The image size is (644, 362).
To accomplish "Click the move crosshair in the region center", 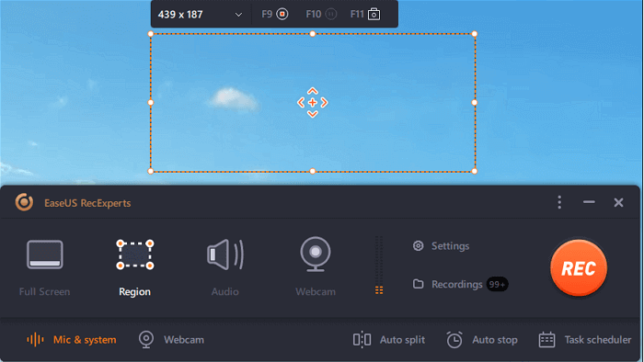I will [313, 103].
